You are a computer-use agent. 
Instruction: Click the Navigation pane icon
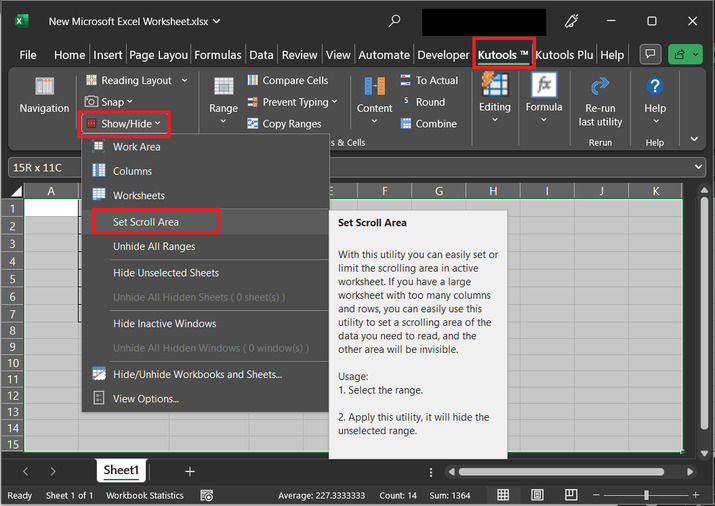click(44, 87)
